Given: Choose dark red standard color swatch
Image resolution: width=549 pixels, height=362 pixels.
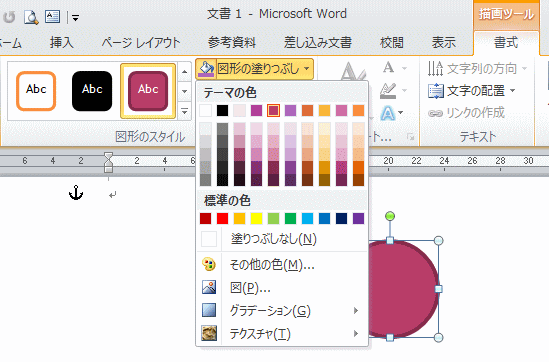Looking at the screenshot, I should pyautogui.click(x=206, y=218).
